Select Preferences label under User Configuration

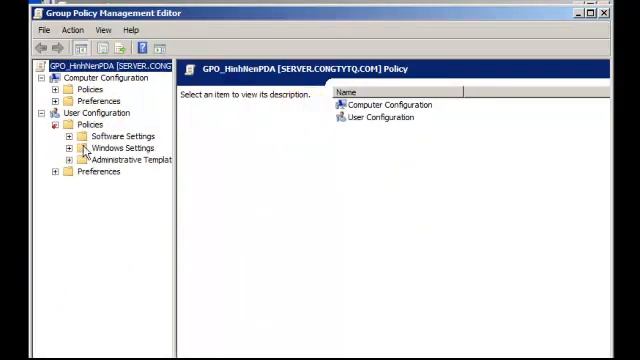(99, 171)
